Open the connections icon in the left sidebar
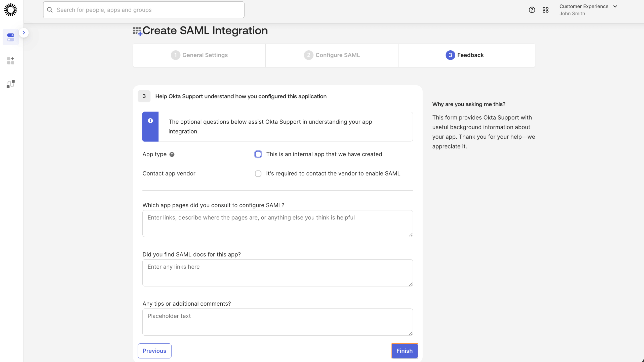This screenshot has height=362, width=644. click(x=11, y=84)
